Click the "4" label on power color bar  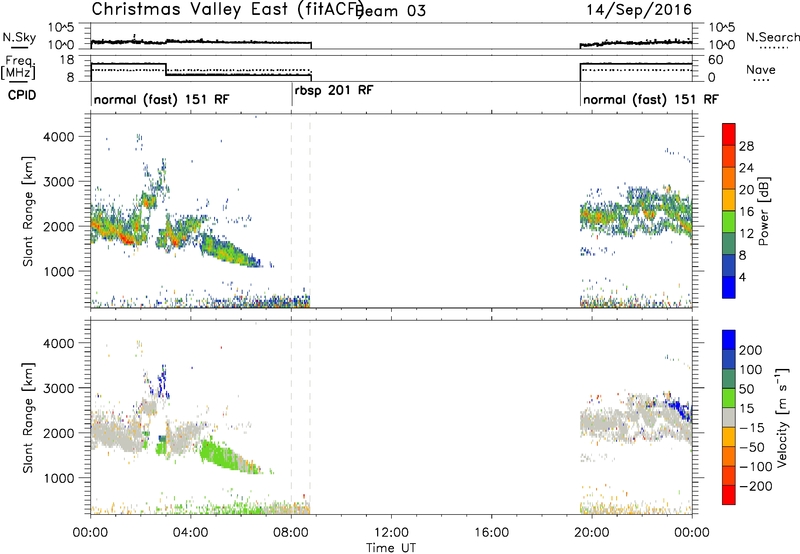pyautogui.click(x=743, y=277)
